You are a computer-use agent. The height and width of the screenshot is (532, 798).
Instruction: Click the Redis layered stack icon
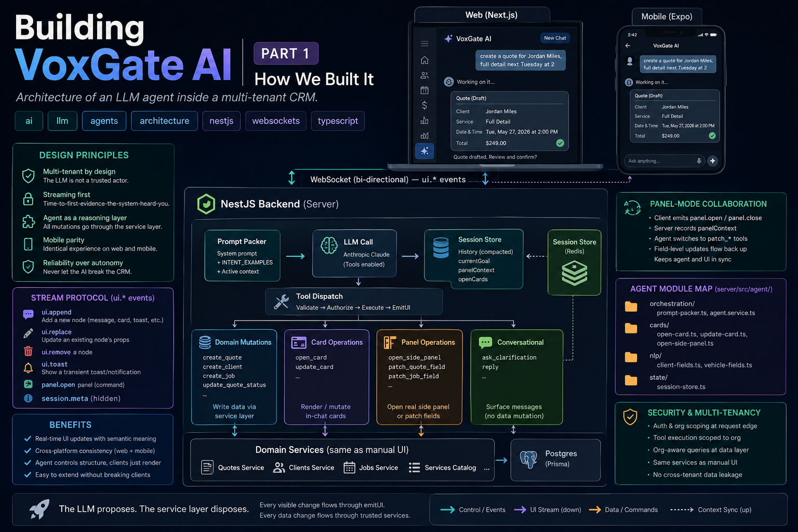[574, 273]
